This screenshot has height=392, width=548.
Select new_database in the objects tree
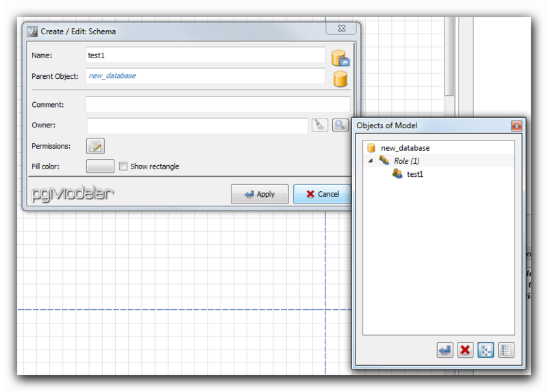pyautogui.click(x=405, y=148)
